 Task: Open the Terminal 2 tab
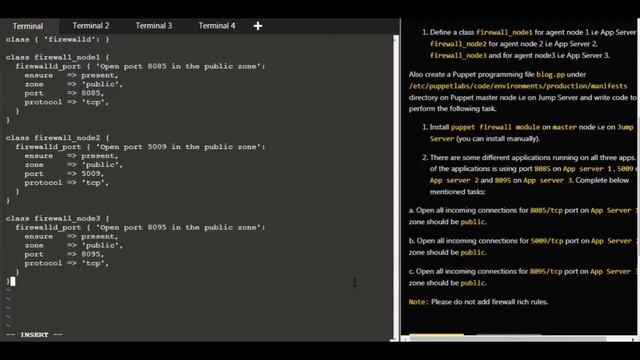[91, 26]
